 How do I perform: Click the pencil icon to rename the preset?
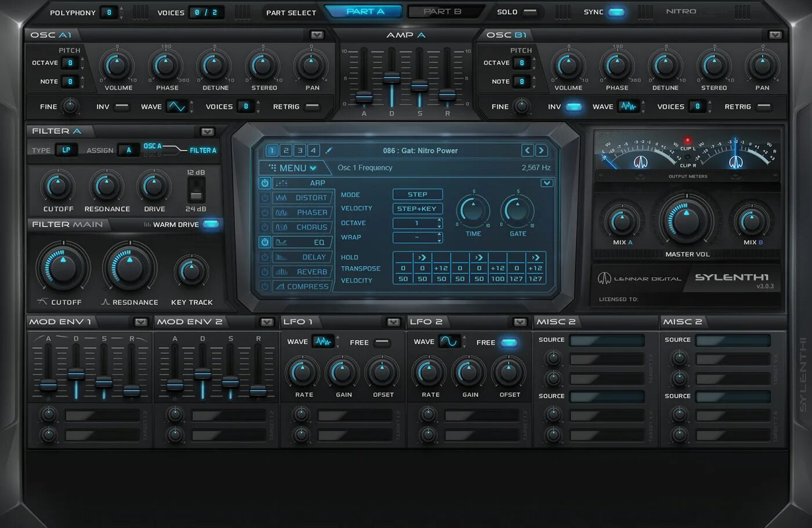(329, 150)
